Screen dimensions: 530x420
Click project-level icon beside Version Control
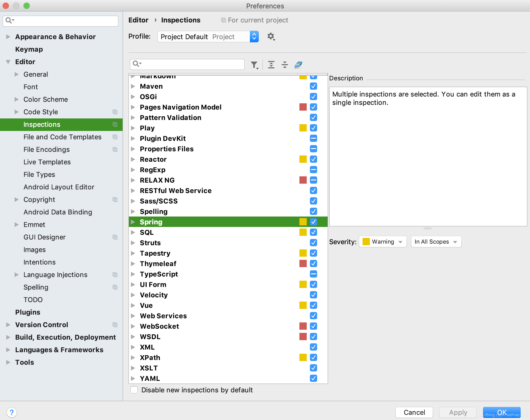point(115,325)
